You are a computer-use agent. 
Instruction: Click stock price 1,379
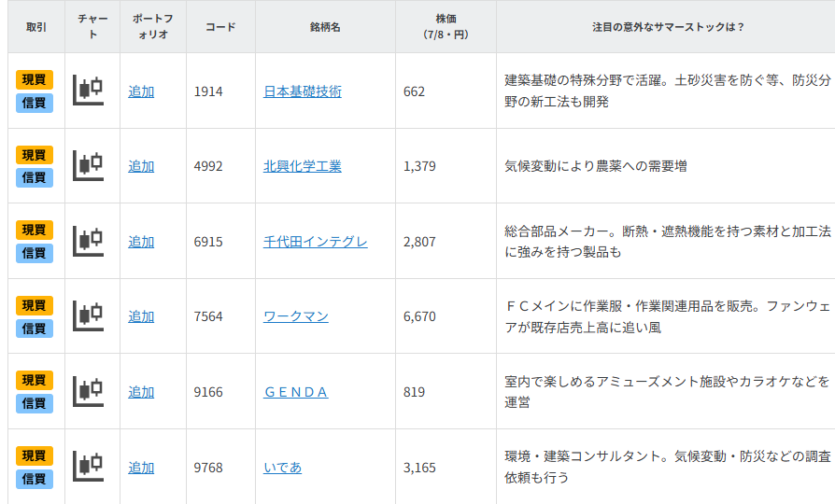[x=419, y=166]
